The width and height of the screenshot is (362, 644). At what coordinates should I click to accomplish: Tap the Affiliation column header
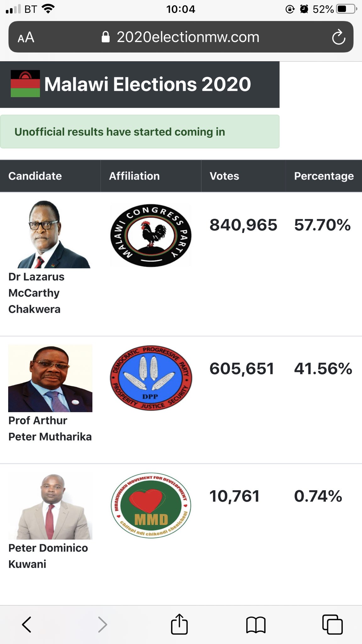tap(134, 176)
